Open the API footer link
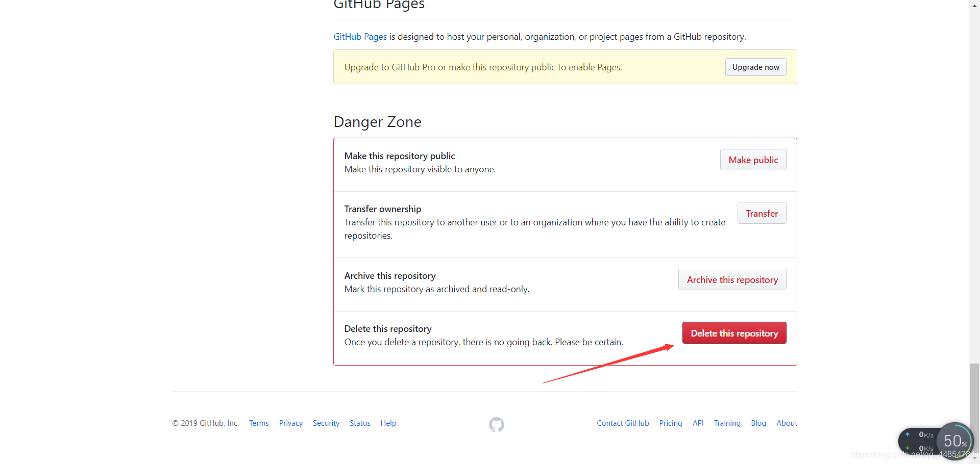 click(698, 423)
